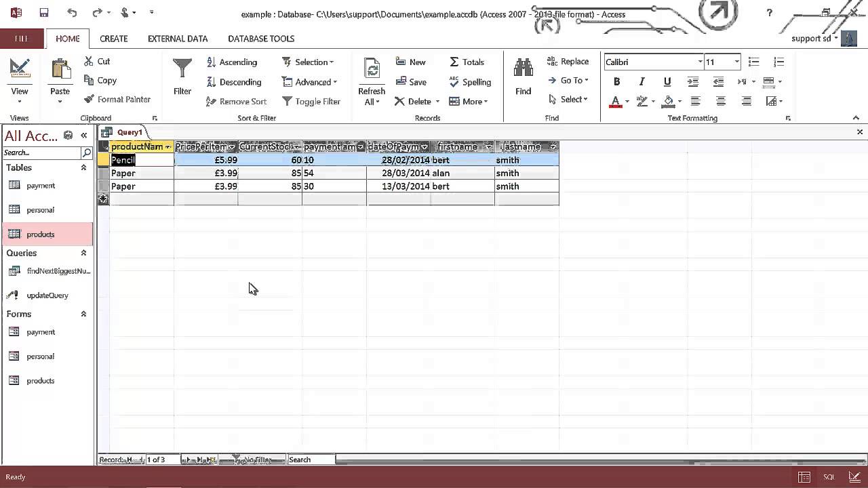Click the Replace command
Image resolution: width=868 pixels, height=488 pixels.
click(568, 61)
